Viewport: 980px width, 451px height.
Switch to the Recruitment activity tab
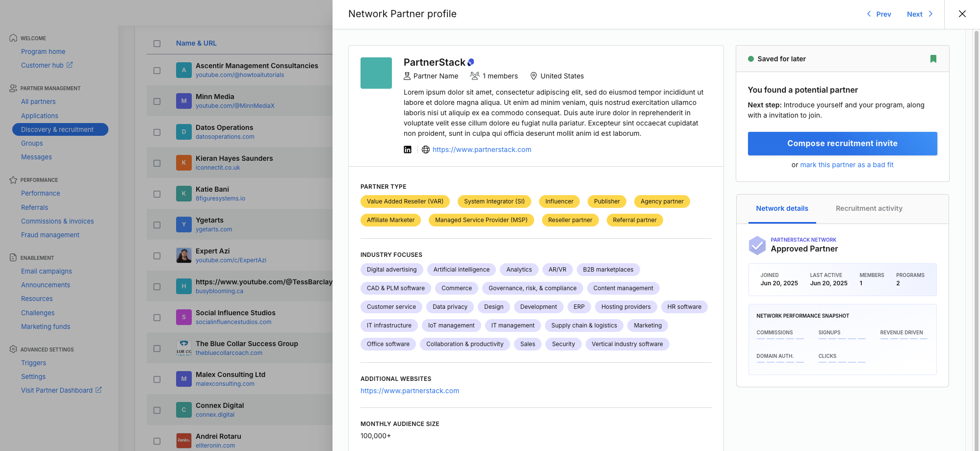coord(869,208)
